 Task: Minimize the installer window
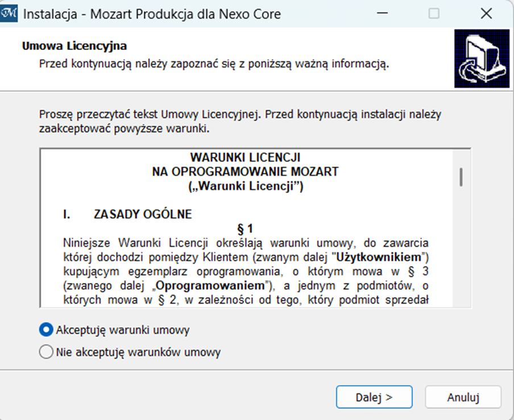(x=382, y=14)
